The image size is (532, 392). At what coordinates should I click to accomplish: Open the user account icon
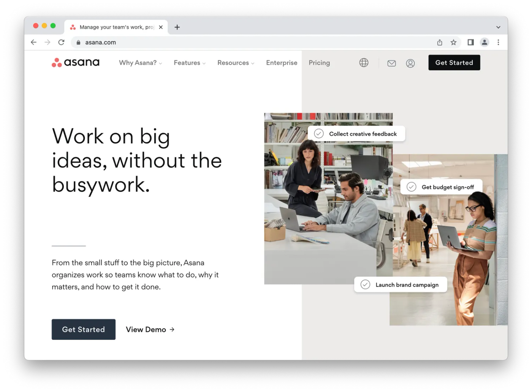coord(410,63)
